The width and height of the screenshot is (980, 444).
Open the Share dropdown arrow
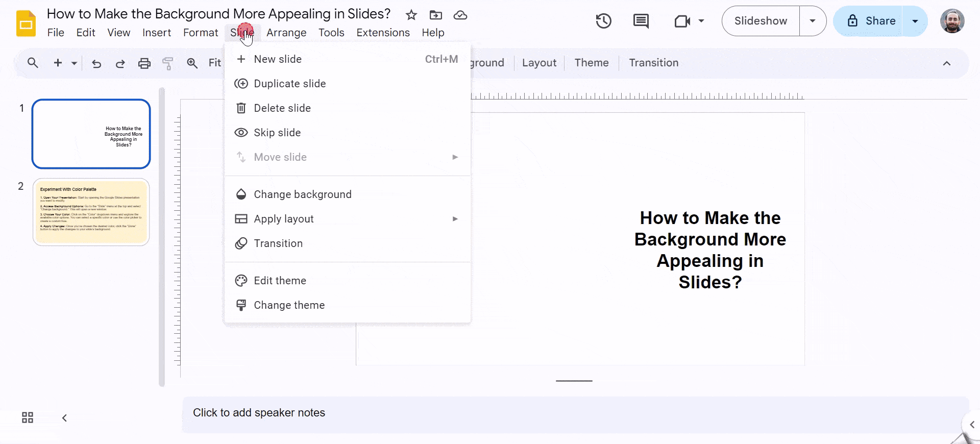pyautogui.click(x=915, y=21)
